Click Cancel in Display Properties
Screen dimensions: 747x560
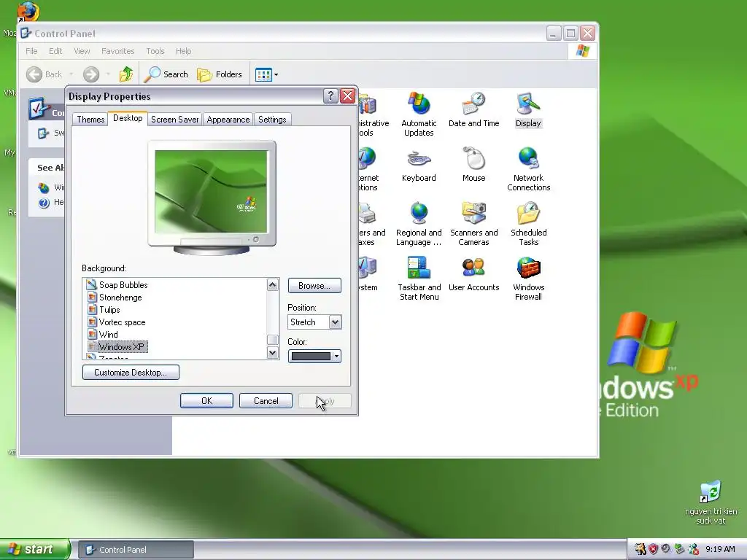click(266, 401)
